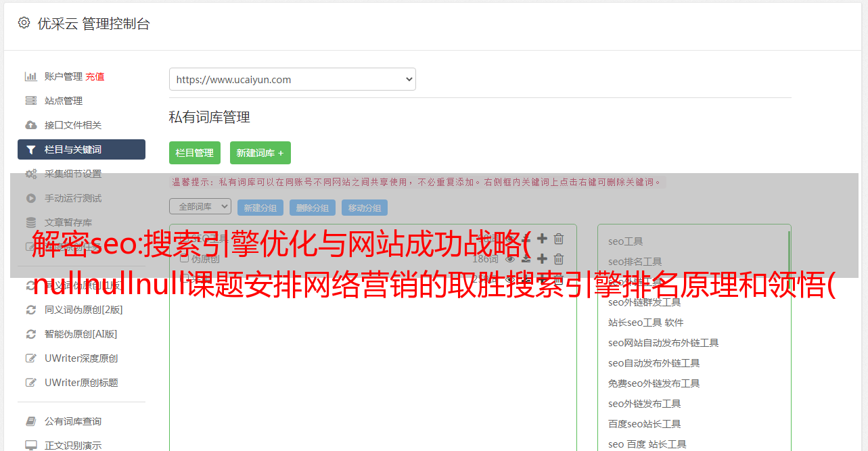The width and height of the screenshot is (868, 451).
Task: Click the funnel icon for 栏目与关键词
Action: coord(30,149)
